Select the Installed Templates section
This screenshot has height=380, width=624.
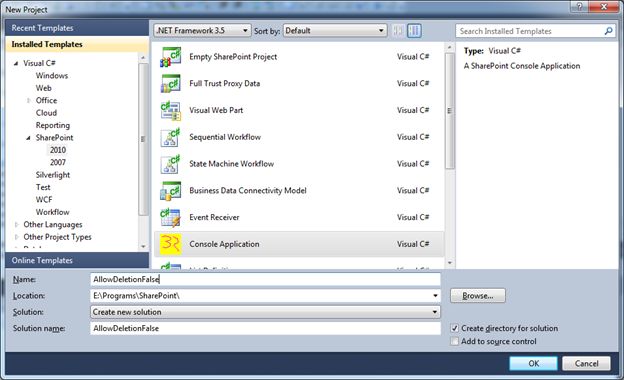77,44
